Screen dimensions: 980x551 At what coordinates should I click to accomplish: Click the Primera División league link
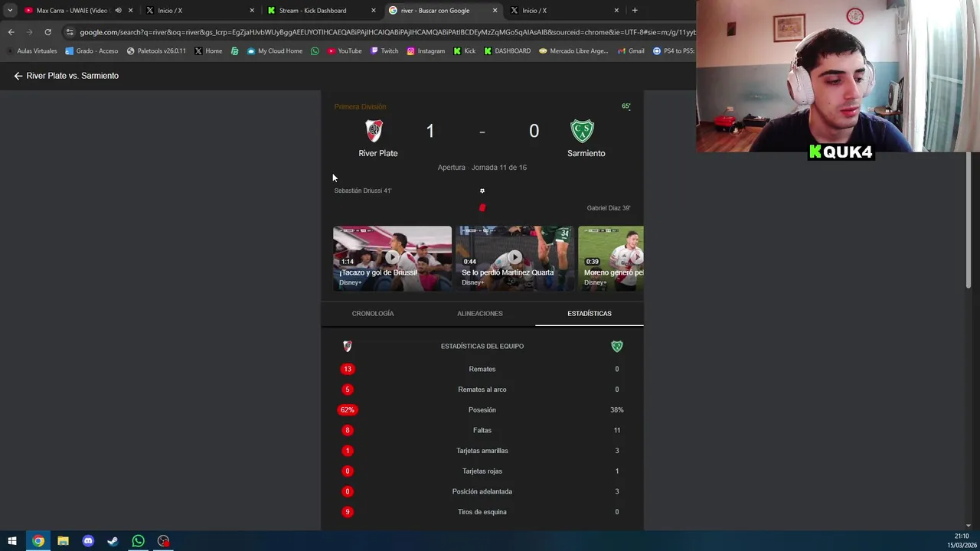(x=360, y=106)
